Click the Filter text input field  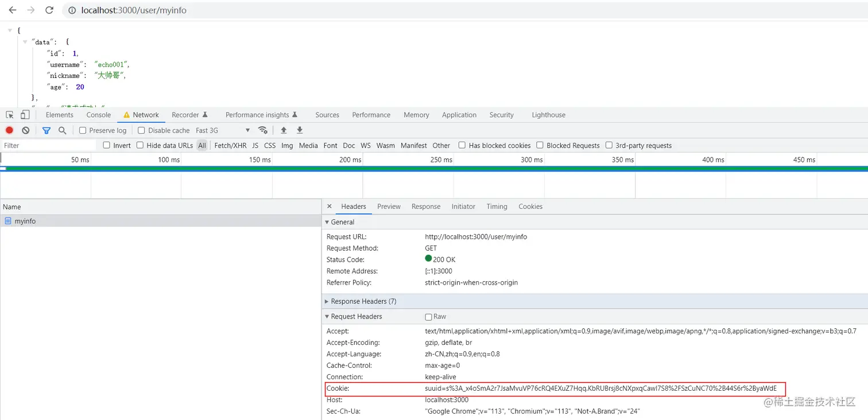pos(49,145)
